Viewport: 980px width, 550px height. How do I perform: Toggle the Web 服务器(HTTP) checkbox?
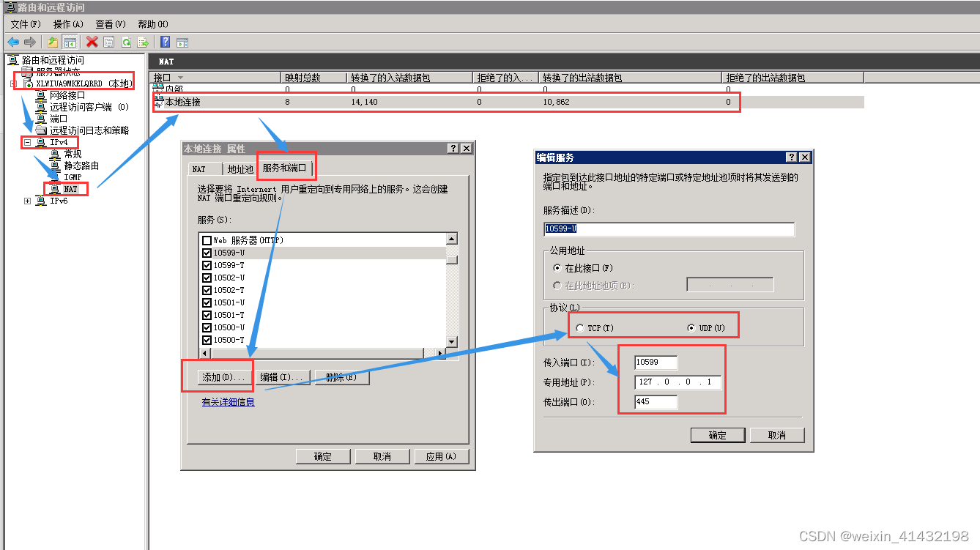[207, 240]
